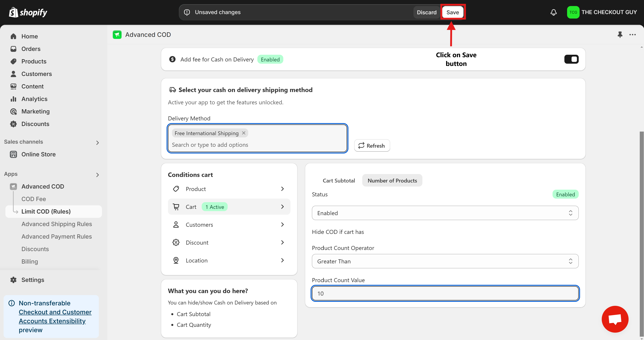This screenshot has width=644, height=340.
Task: Click the Save button
Action: [x=453, y=12]
